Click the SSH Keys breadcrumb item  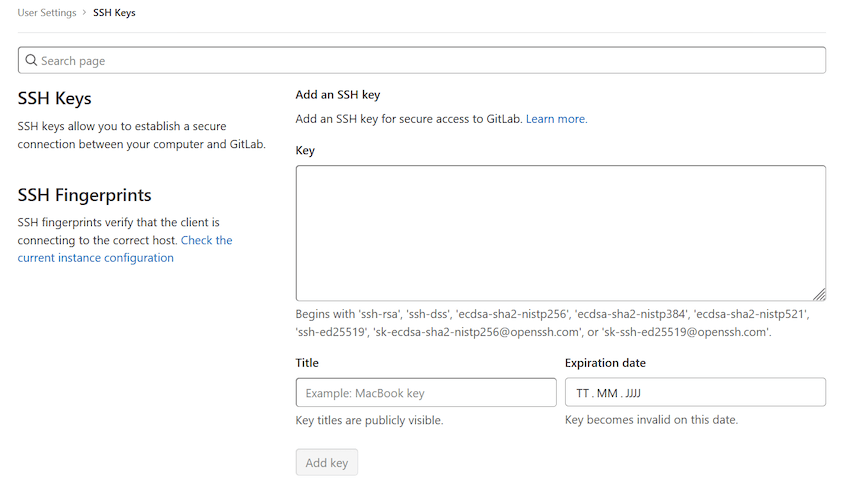114,13
